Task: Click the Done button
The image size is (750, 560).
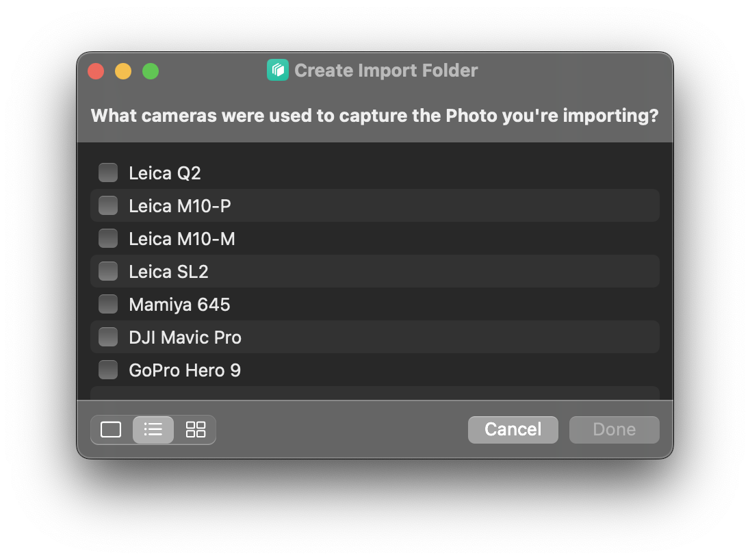Action: tap(614, 429)
